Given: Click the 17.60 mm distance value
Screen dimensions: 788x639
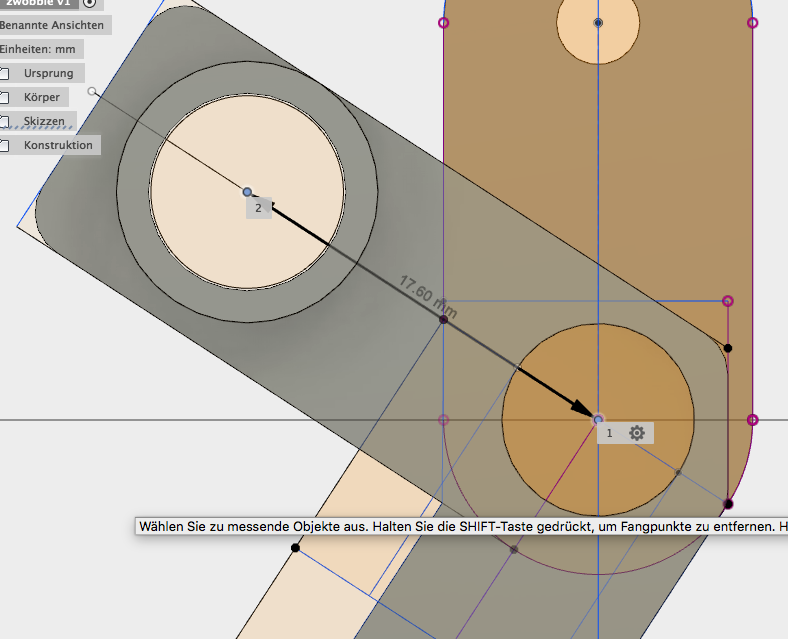Looking at the screenshot, I should click(x=428, y=297).
